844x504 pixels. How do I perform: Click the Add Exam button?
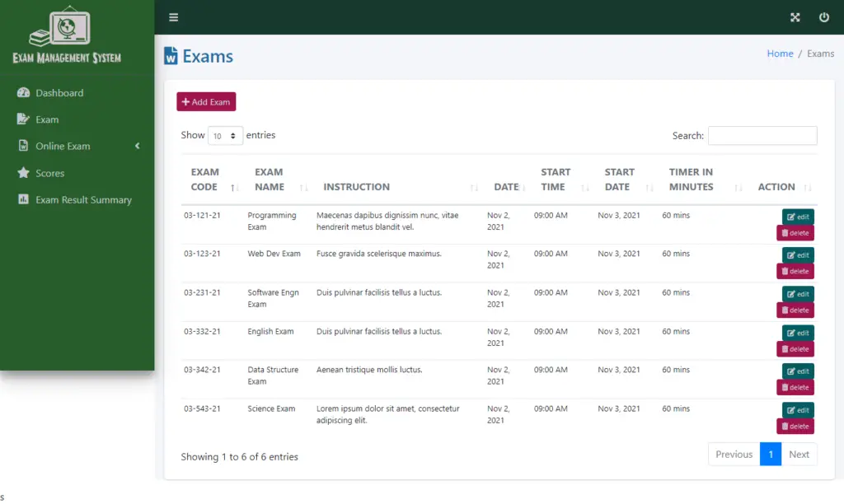click(206, 101)
